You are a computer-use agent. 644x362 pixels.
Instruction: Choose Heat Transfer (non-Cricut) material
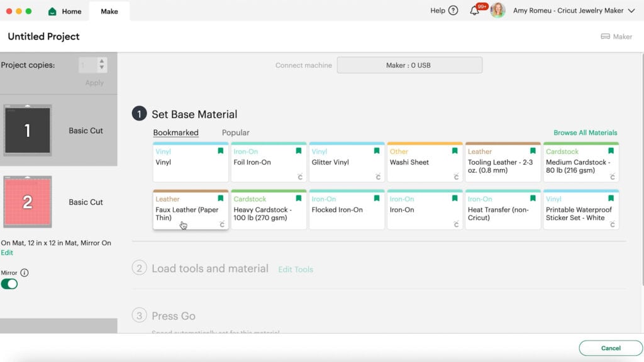click(502, 210)
